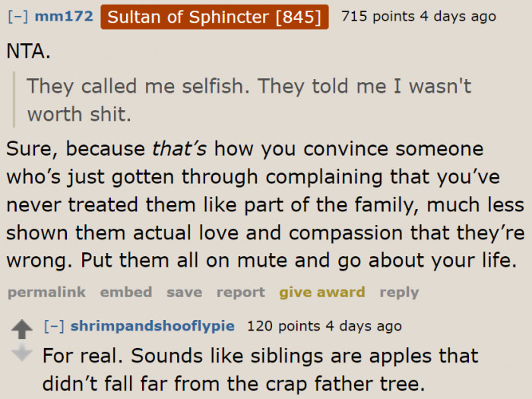Click the Sultan of Sphincter flair badge
The width and height of the screenshot is (532, 399).
(214, 16)
